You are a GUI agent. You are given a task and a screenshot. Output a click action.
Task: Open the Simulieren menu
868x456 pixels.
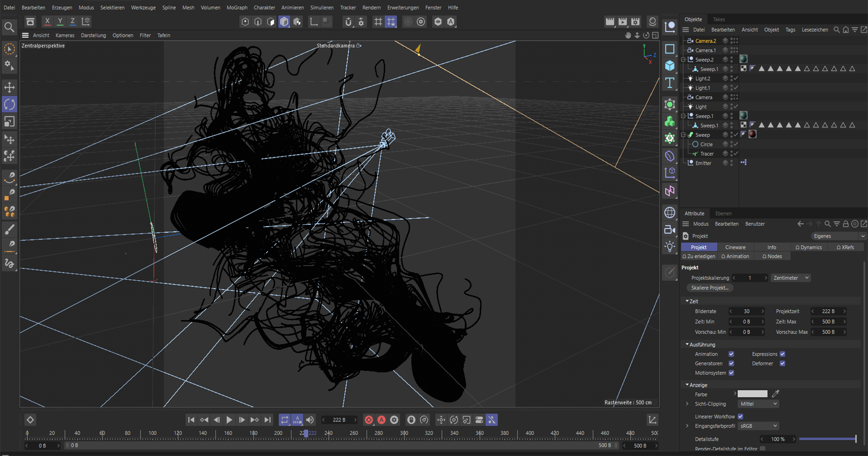(322, 8)
